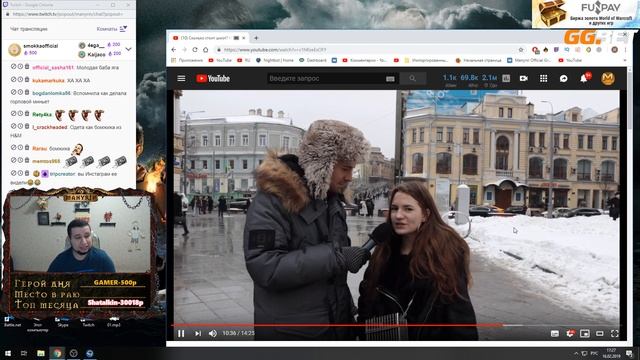
Task: Delete bogdanlomka86's chat message
Action: 27,92
